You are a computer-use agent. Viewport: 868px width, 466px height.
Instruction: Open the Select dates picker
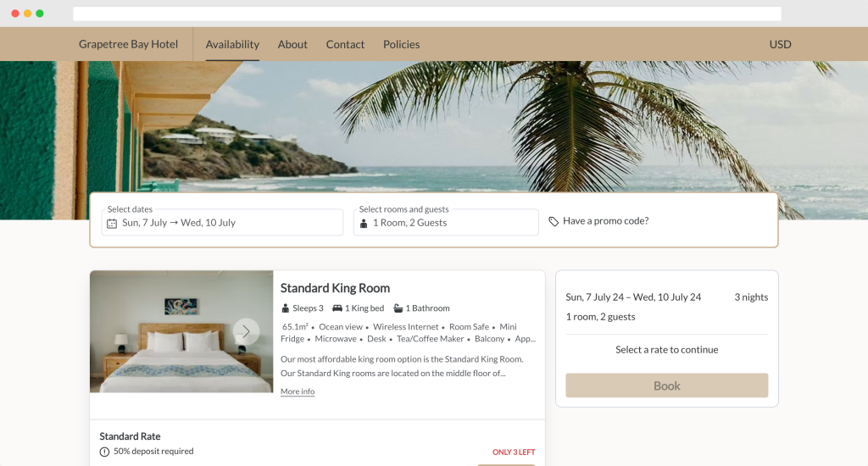pos(223,223)
